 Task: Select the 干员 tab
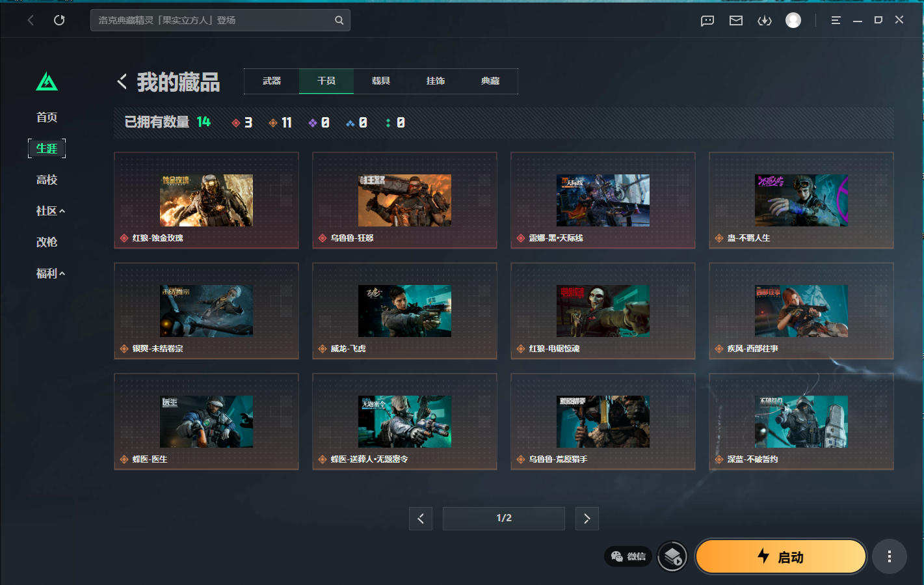(326, 81)
